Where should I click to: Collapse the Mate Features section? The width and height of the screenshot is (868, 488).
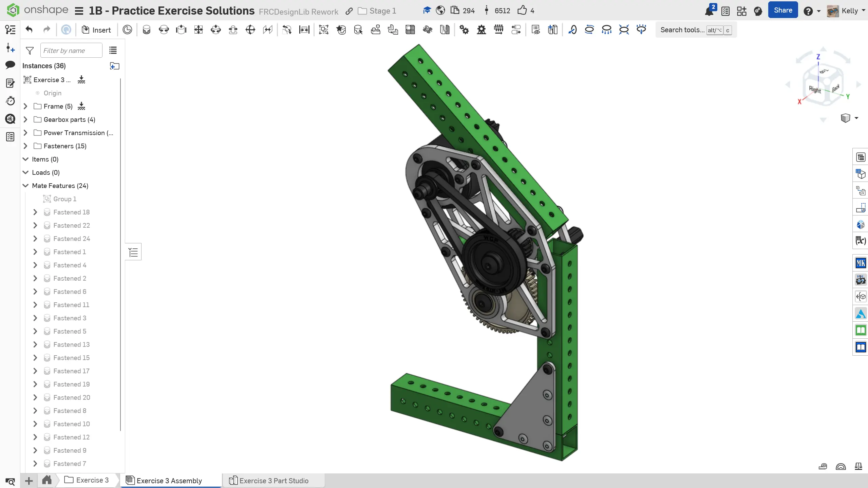click(26, 186)
